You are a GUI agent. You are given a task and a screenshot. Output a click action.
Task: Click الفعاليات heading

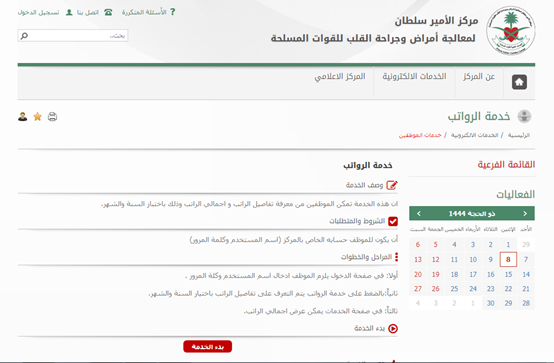515,194
